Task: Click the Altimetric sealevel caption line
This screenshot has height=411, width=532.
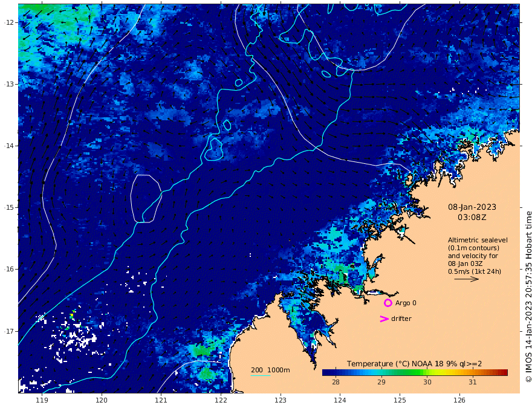Action: (x=478, y=240)
